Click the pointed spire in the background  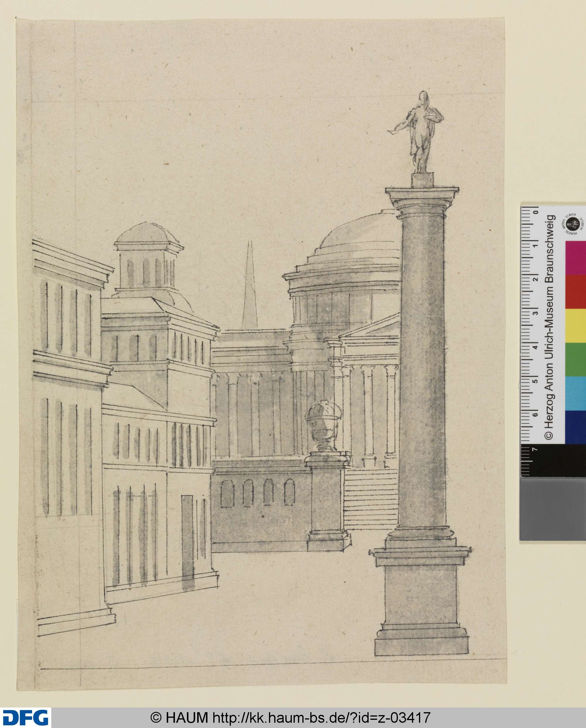[x=250, y=284]
